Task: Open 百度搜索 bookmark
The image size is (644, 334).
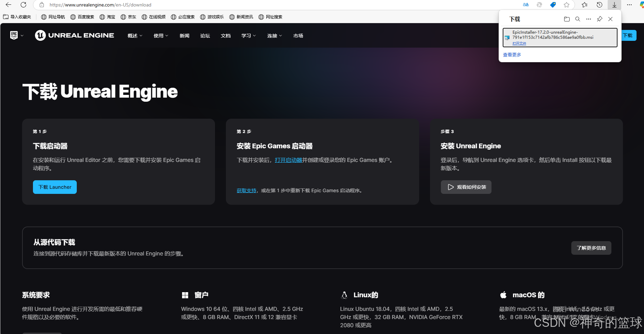Action: [82, 17]
